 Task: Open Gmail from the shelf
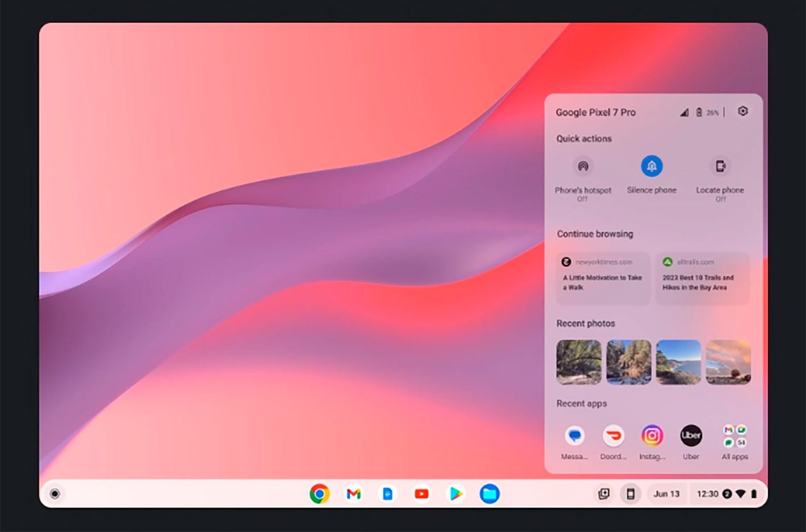pos(353,494)
